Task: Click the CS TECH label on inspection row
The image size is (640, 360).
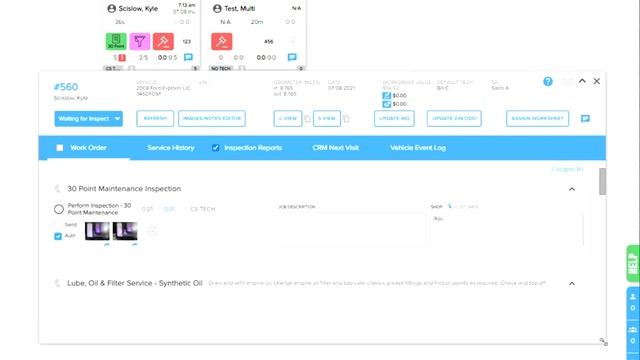Action: tap(202, 209)
